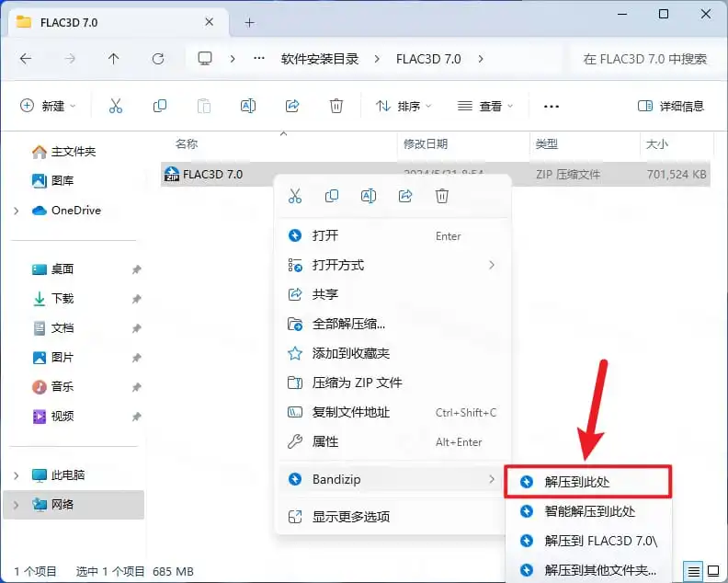
Task: Click the Rename icon in the Explorer toolbar
Action: click(x=248, y=106)
